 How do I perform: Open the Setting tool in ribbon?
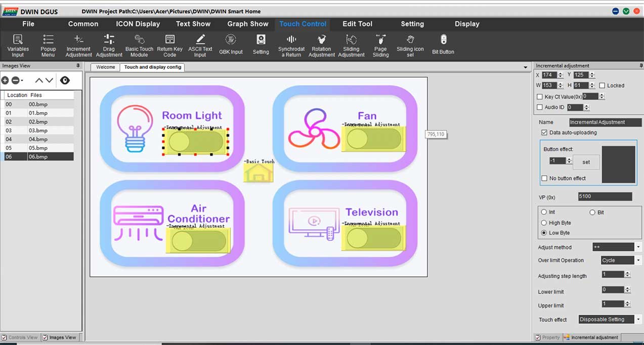point(261,45)
